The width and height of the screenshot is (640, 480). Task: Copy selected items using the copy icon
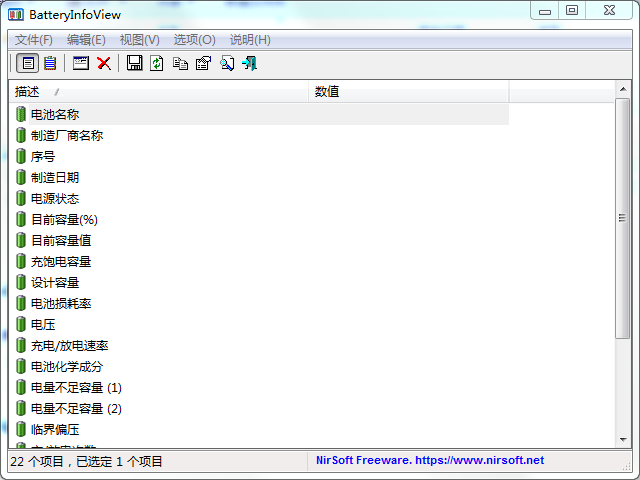coord(180,63)
